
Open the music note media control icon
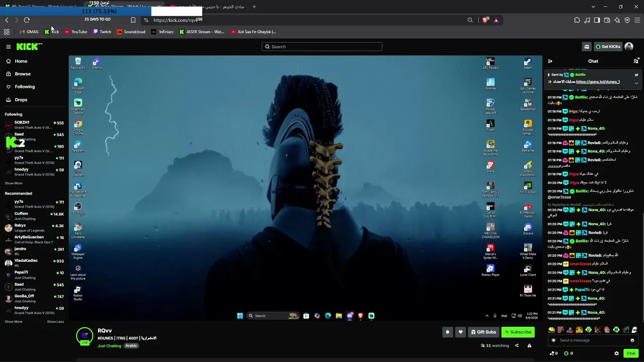[587, 20]
